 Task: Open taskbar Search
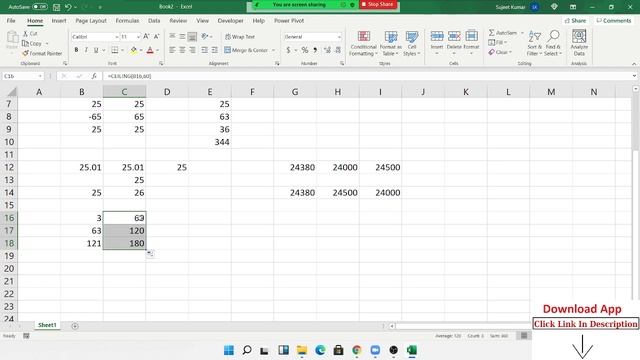[x=247, y=350]
